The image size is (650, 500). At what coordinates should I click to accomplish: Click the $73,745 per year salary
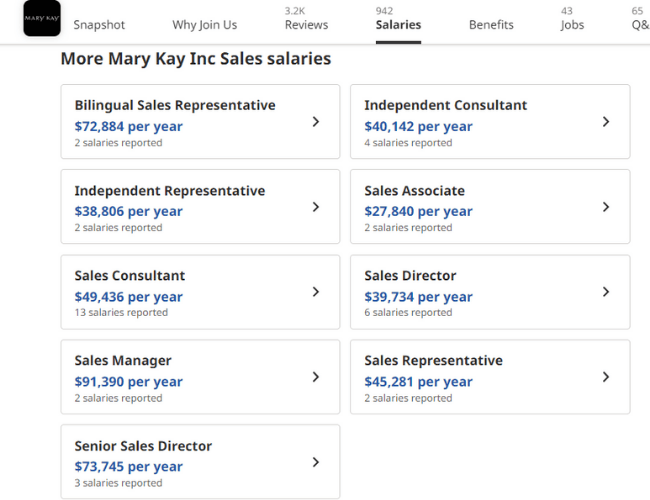tap(129, 467)
